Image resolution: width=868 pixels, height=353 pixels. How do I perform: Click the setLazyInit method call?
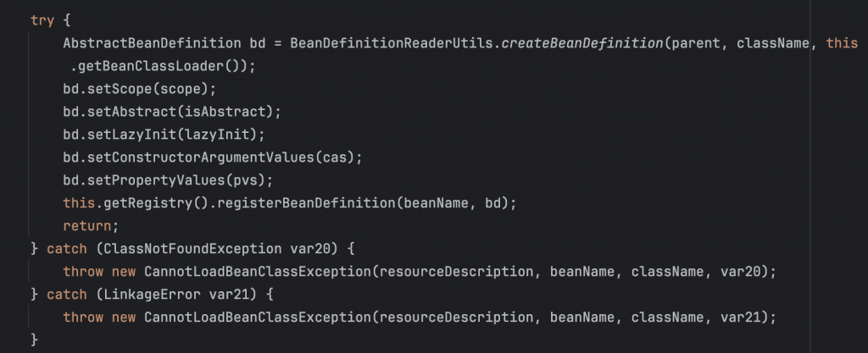(128, 135)
